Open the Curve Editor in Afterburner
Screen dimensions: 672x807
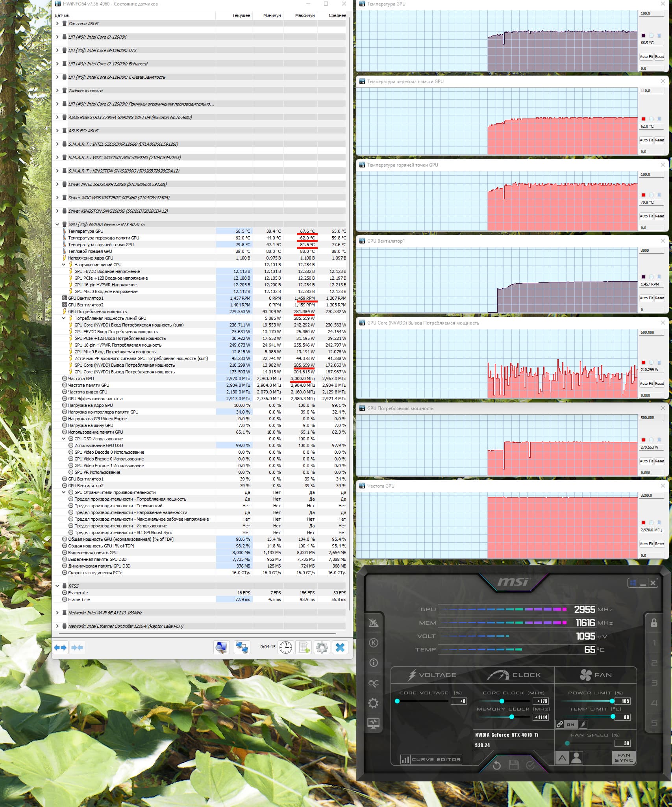[x=431, y=759]
